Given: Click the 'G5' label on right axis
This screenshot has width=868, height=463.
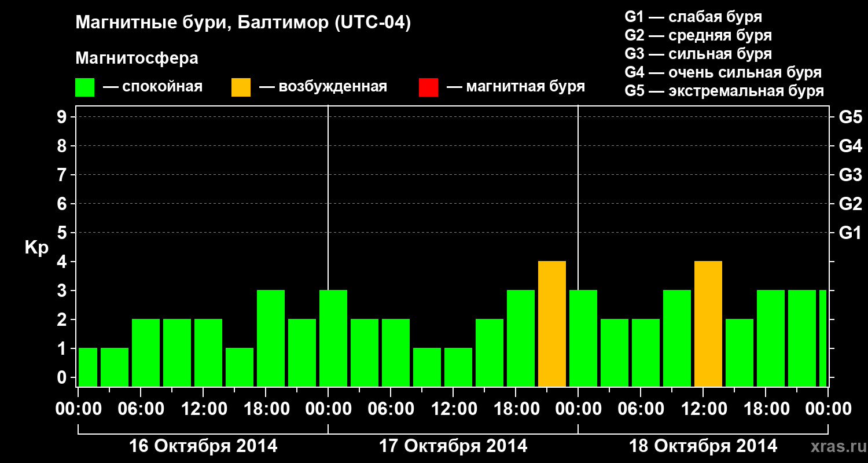Looking at the screenshot, I should tap(850, 117).
